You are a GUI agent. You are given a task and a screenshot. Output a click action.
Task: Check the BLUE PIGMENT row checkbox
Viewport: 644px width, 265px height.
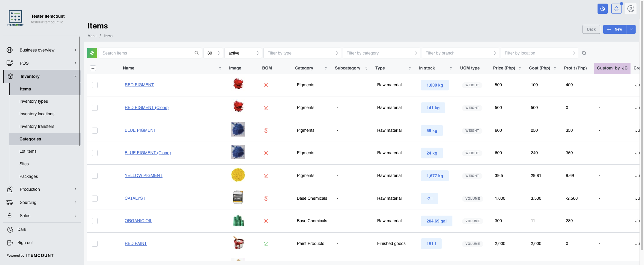pos(95,131)
